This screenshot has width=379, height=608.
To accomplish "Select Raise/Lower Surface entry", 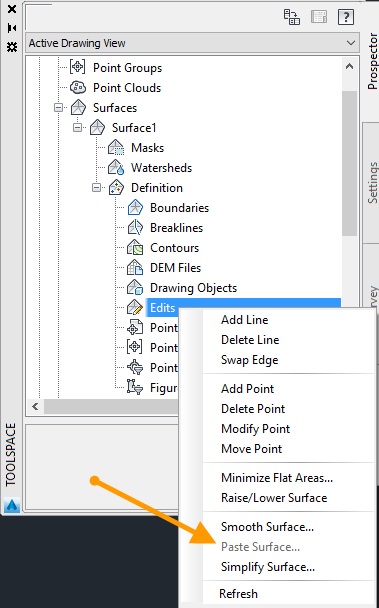I will point(274,498).
